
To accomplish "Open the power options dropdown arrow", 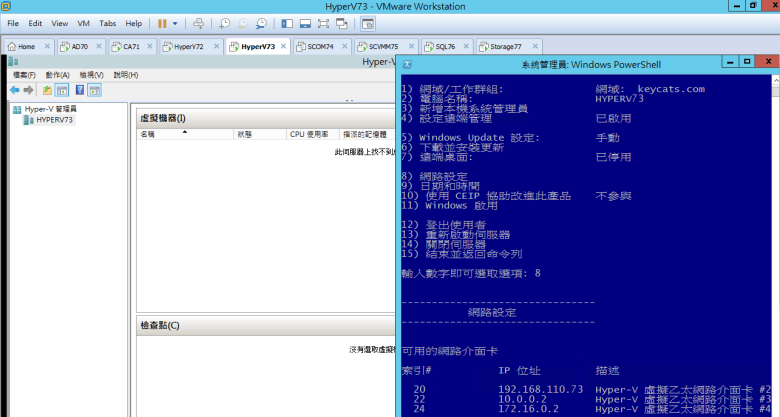I will pos(176,22).
